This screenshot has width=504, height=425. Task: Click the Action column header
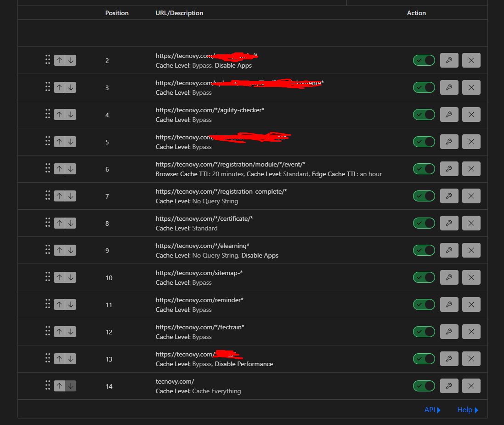tap(416, 13)
